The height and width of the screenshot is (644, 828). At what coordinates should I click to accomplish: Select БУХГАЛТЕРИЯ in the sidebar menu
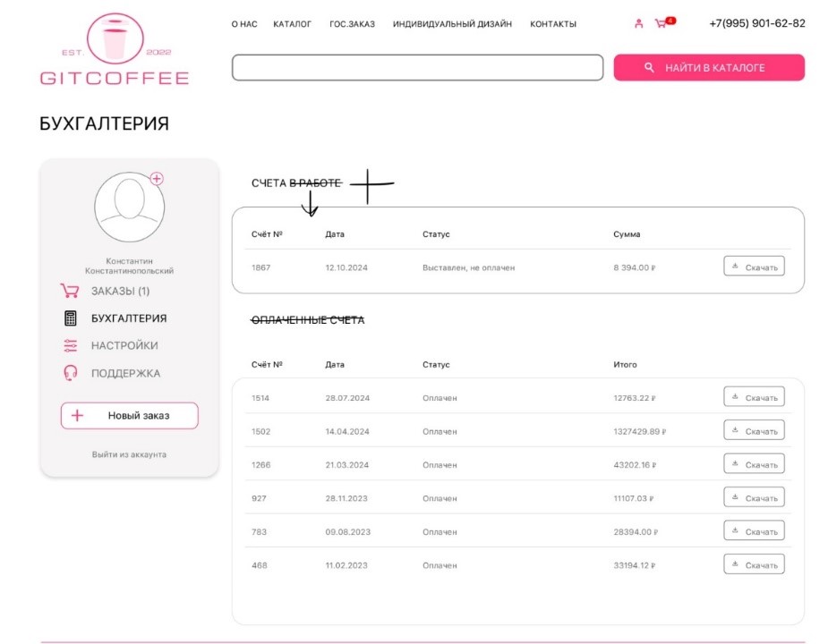[x=129, y=318]
